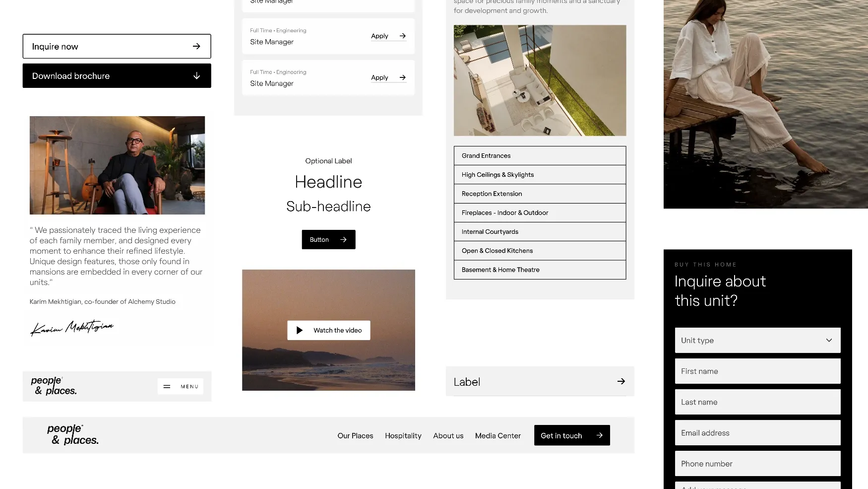This screenshot has height=489, width=868.
Task: Click the woman on dock photo
Action: coord(765,104)
